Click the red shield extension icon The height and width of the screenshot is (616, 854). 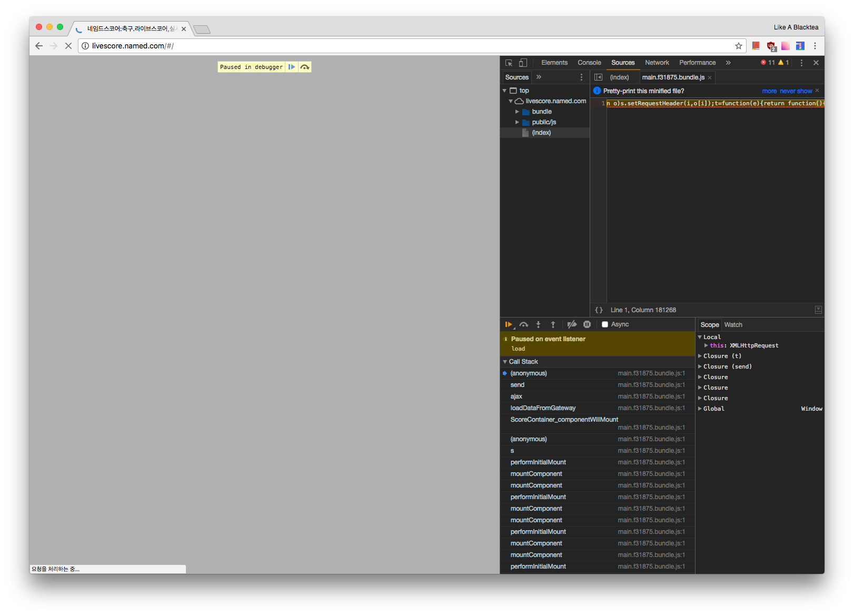point(771,46)
